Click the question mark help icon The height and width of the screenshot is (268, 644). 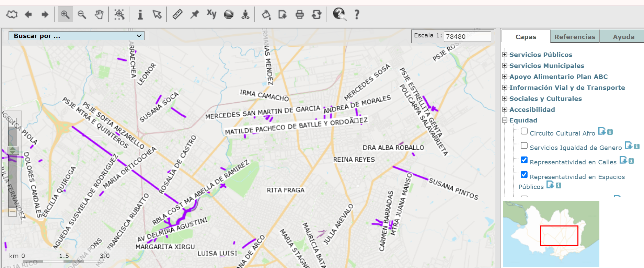pos(357,14)
